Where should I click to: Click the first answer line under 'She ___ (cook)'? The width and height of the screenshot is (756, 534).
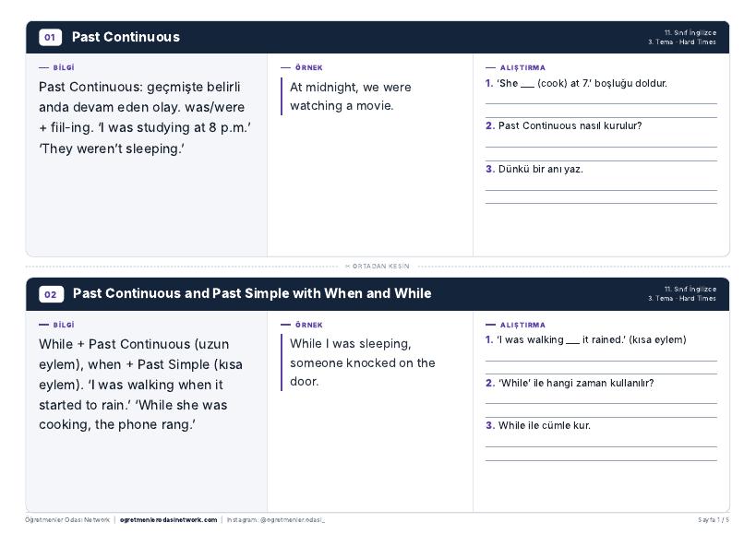pyautogui.click(x=601, y=103)
